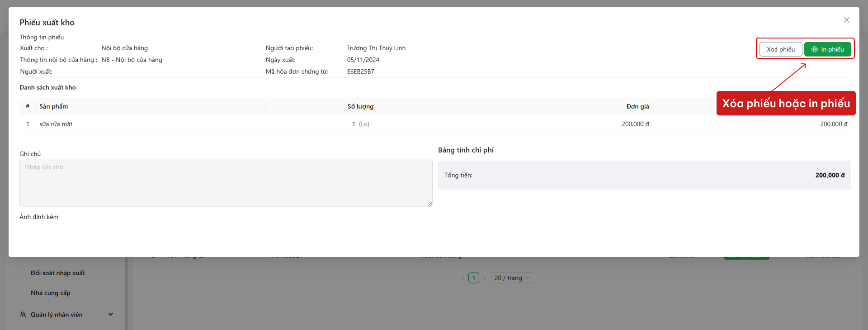Click the Sản phẩm column header
Image resolution: width=868 pixels, height=330 pixels.
[54, 106]
